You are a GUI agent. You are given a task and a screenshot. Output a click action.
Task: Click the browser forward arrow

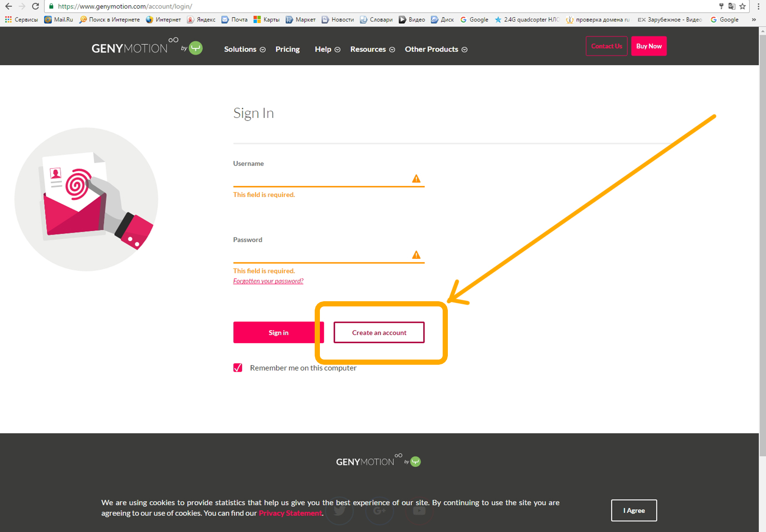click(22, 6)
